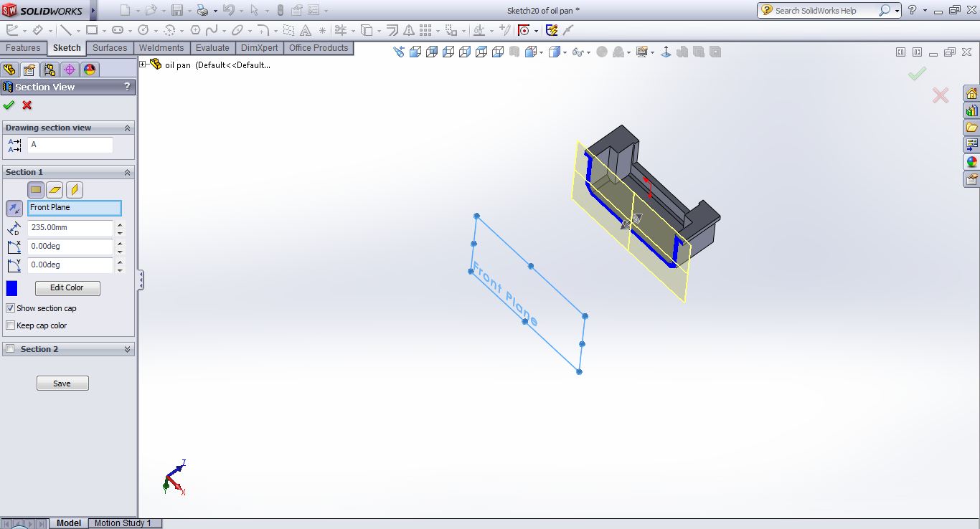Screen dimensions: 980x529
Task: Open the Print options dropdown arrow
Action: click(x=214, y=11)
